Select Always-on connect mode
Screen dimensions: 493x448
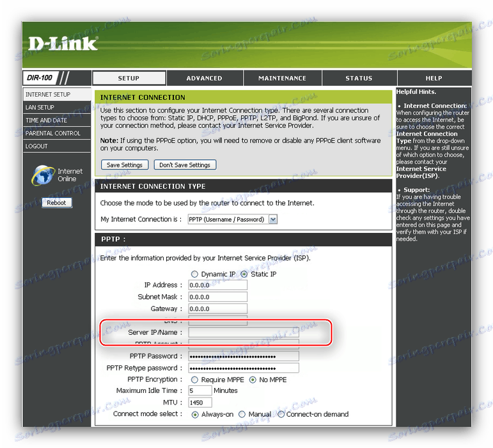coord(195,415)
